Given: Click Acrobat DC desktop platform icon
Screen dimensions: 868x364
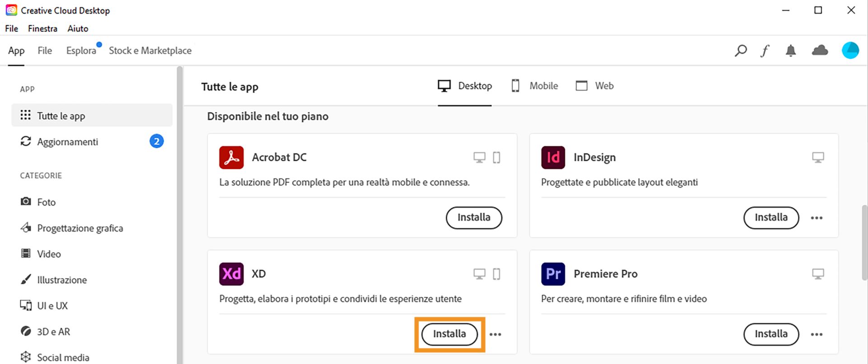Looking at the screenshot, I should point(479,157).
